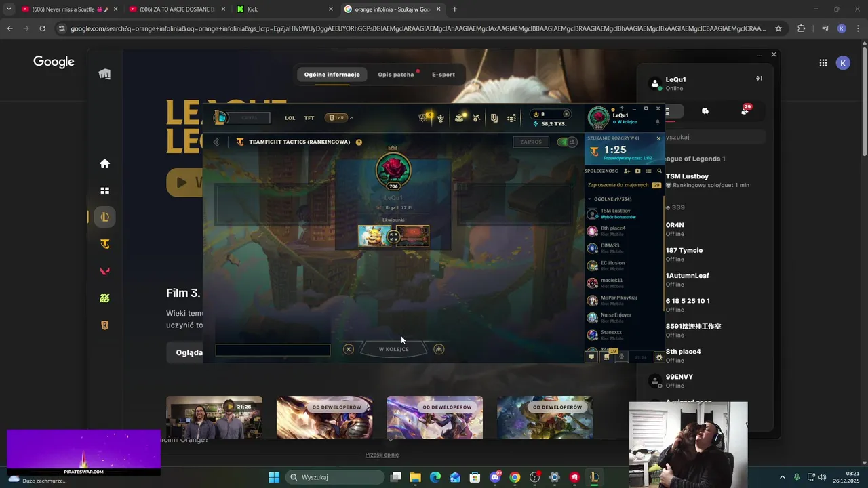This screenshot has height=488, width=868.
Task: Click the Prześlij opinię link
Action: (382, 455)
